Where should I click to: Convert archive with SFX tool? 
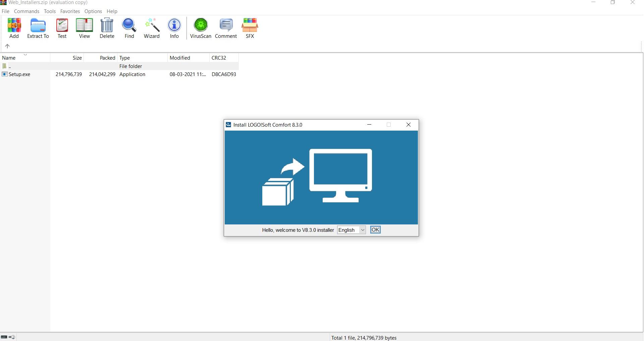250,28
